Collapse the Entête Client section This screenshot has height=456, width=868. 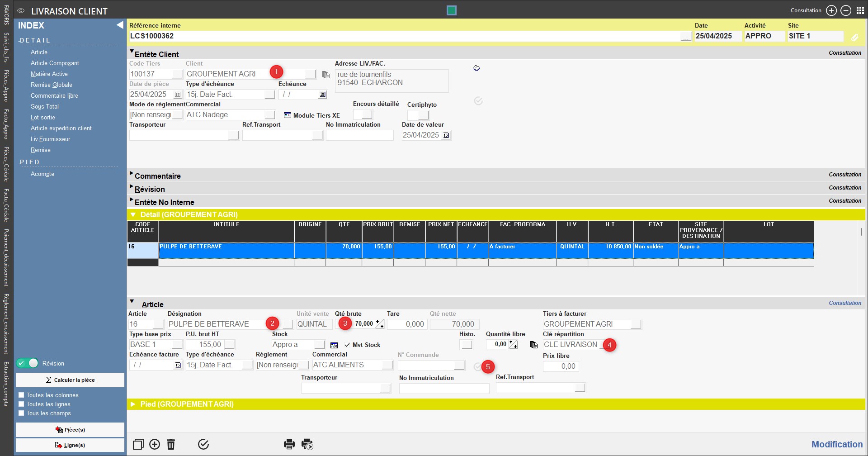(x=132, y=52)
